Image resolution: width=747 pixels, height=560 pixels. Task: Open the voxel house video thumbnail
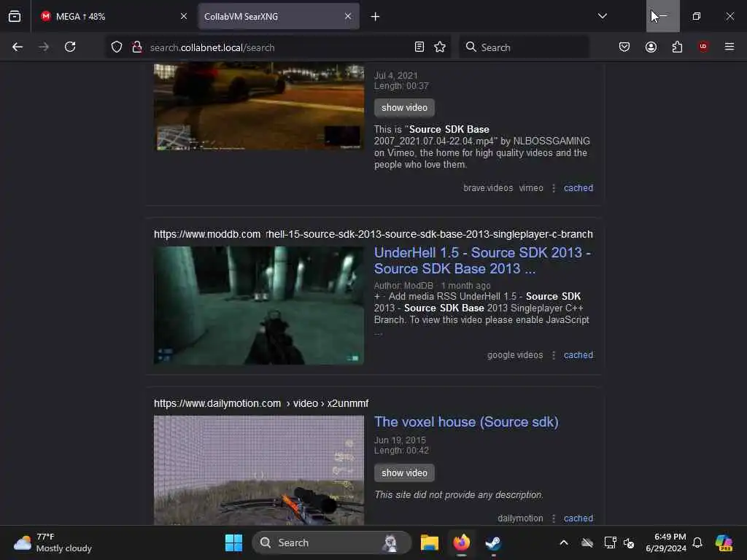point(259,470)
